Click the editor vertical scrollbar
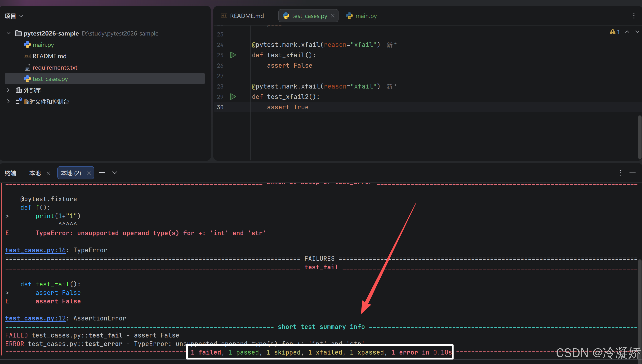The width and height of the screenshot is (642, 364). point(640,137)
